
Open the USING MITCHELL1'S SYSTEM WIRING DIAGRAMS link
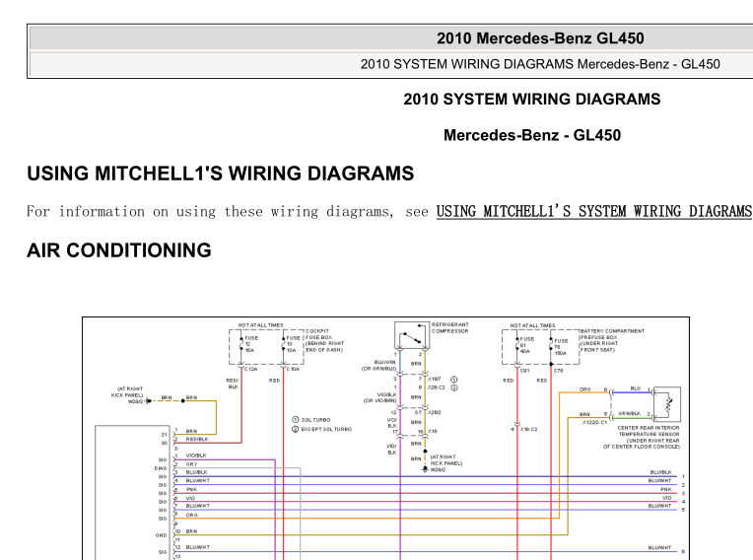[594, 211]
